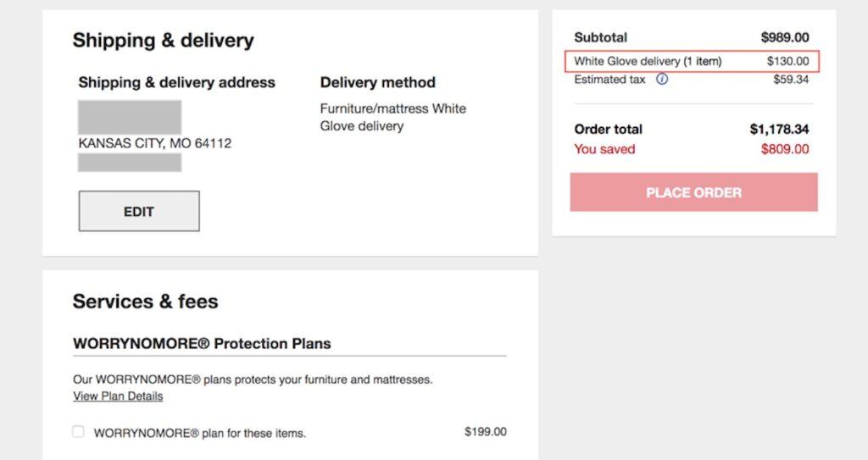
Task: Select the $809.00 savings amount
Action: click(x=785, y=149)
